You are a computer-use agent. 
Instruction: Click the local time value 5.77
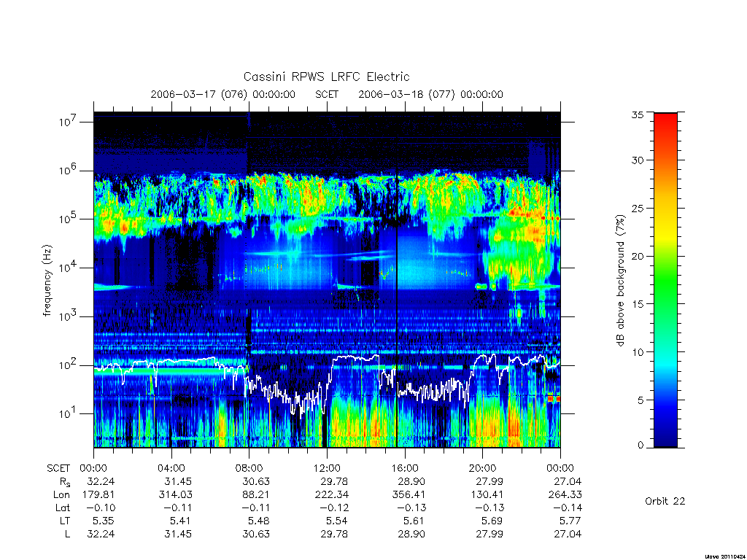pyautogui.click(x=570, y=521)
